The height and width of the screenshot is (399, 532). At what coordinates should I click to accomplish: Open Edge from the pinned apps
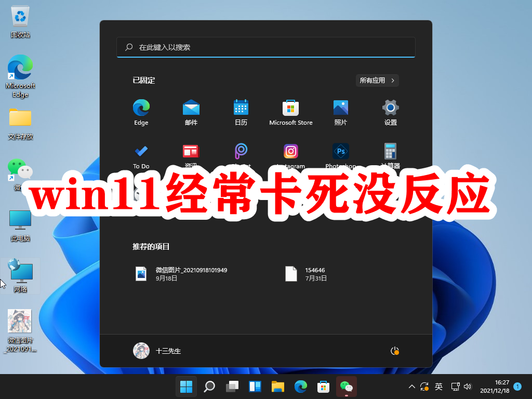[141, 112]
